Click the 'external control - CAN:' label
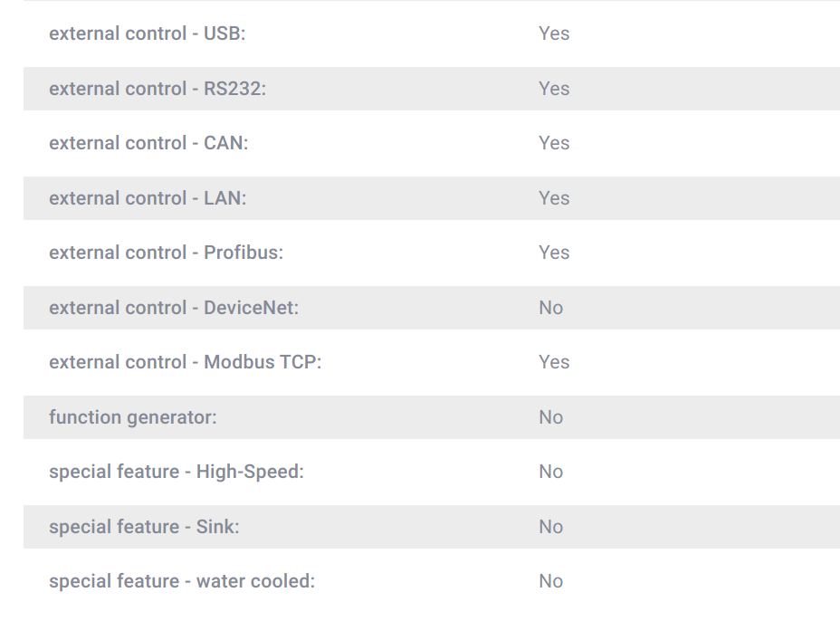The image size is (840, 621). coord(149,144)
